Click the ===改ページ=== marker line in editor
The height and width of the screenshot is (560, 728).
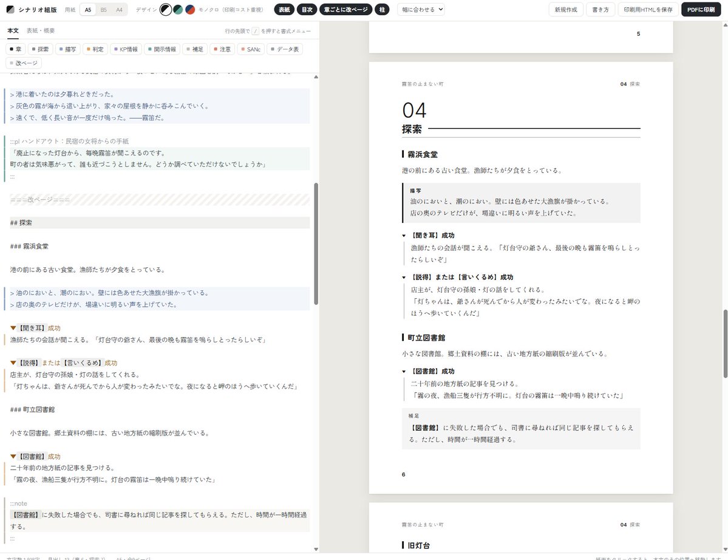pos(160,200)
